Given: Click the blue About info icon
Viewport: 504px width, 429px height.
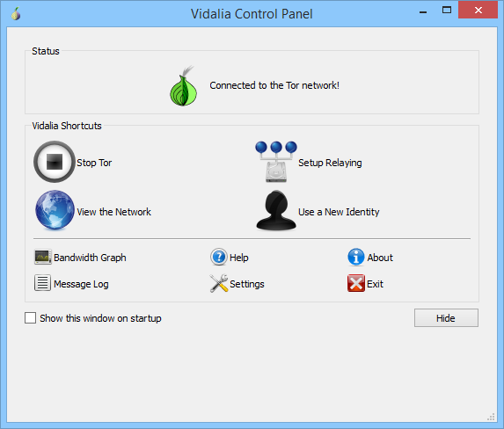Looking at the screenshot, I should tap(356, 257).
